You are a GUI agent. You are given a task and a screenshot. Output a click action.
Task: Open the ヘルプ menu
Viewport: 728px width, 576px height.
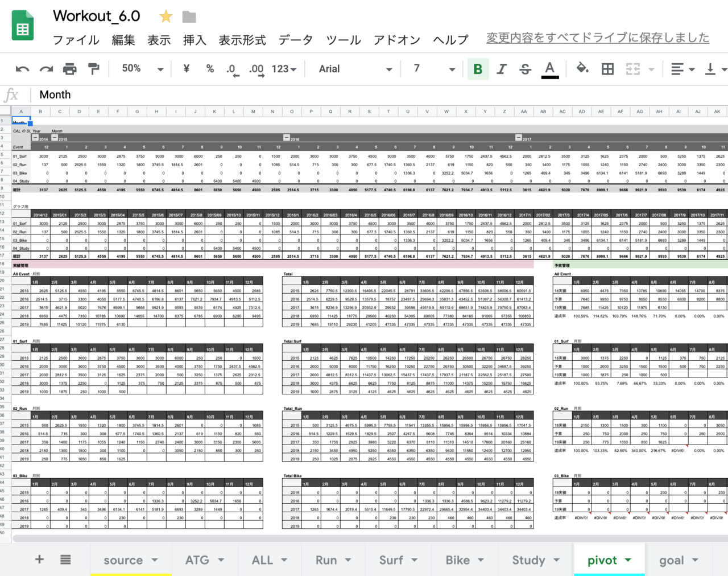451,40
